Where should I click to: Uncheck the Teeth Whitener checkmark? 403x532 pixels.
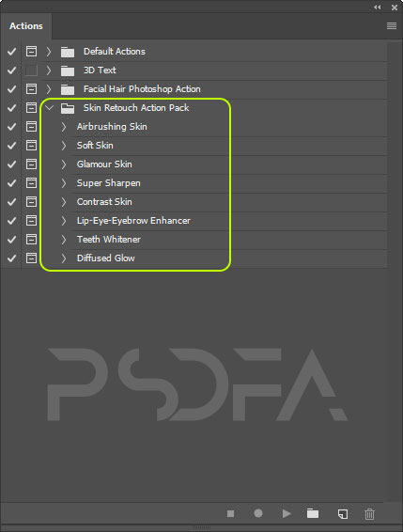pos(12,240)
